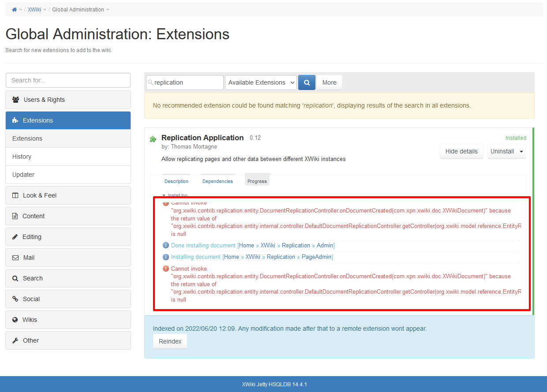The height and width of the screenshot is (392, 547).
Task: Open the Available Extensions dropdown
Action: (261, 82)
